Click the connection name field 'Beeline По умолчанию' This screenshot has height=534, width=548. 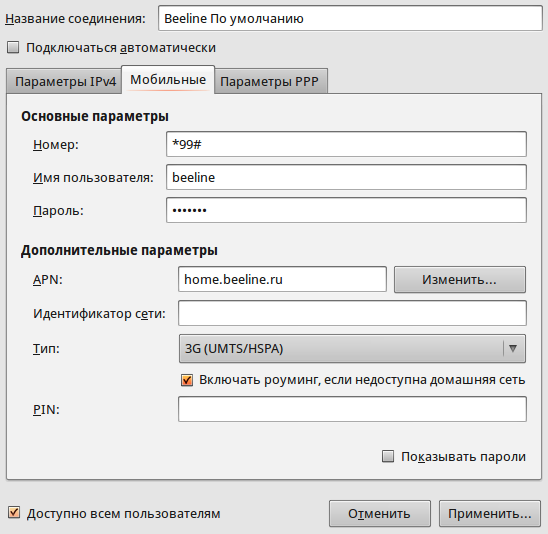pyautogui.click(x=350, y=18)
